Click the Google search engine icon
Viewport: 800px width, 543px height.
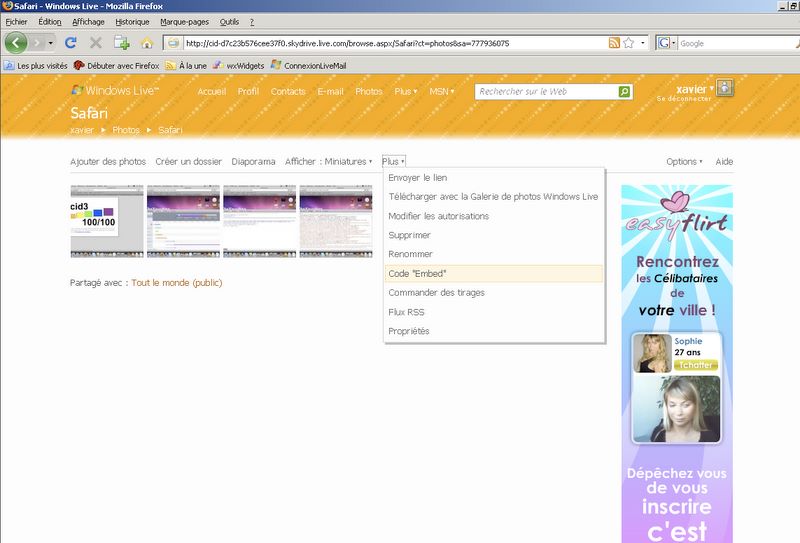click(x=664, y=43)
